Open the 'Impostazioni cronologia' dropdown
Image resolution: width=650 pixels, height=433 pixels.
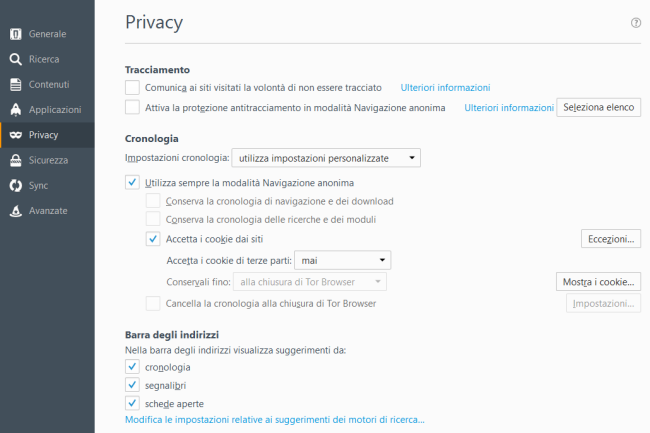pyautogui.click(x=326, y=158)
